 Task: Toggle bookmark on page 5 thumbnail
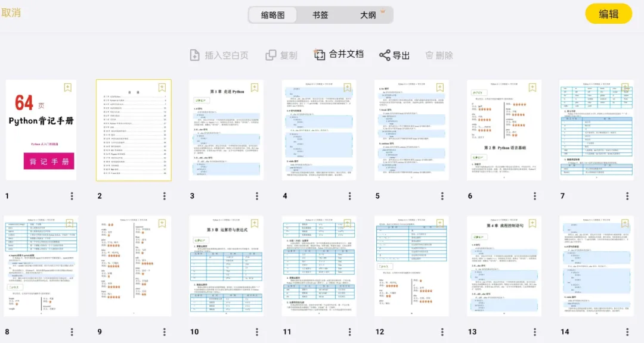[x=440, y=88]
